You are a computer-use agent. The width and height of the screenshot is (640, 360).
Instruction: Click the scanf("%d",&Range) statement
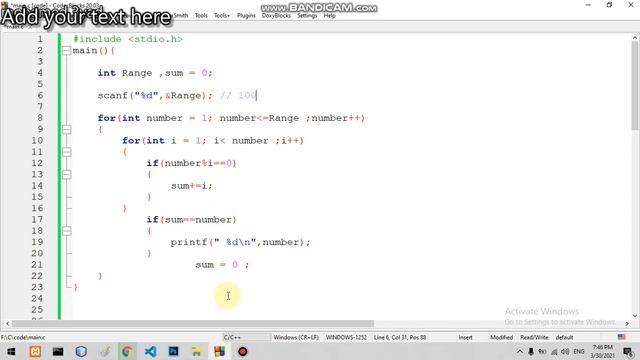(155, 96)
